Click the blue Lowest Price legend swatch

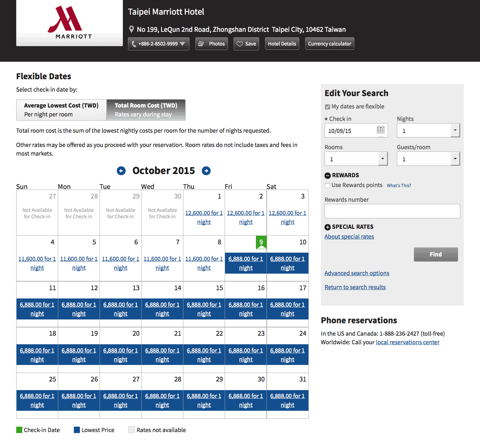pos(77,430)
